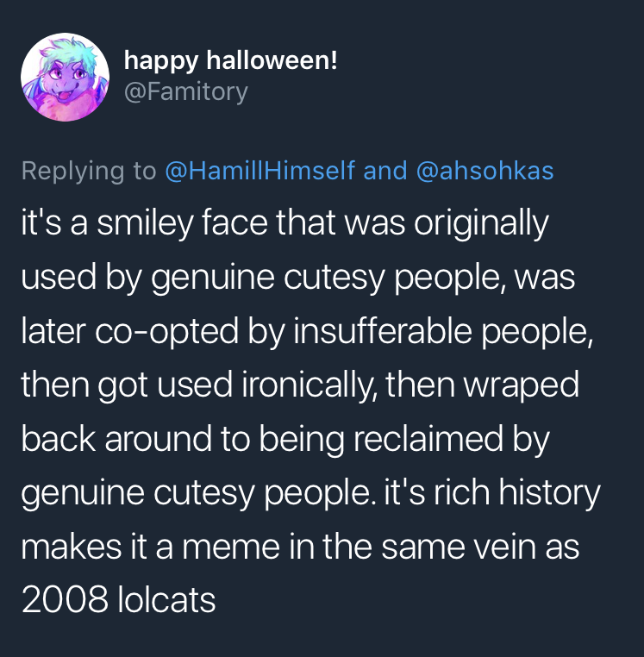Click the word "lolcats" ending the tweet
This screenshot has width=644, height=657.
[168, 599]
